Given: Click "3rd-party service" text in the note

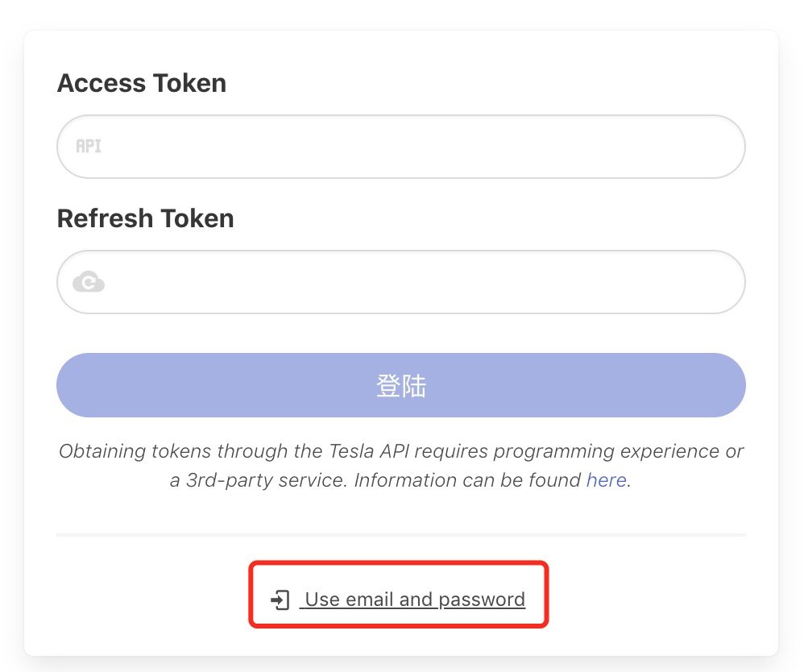Looking at the screenshot, I should click(266, 480).
